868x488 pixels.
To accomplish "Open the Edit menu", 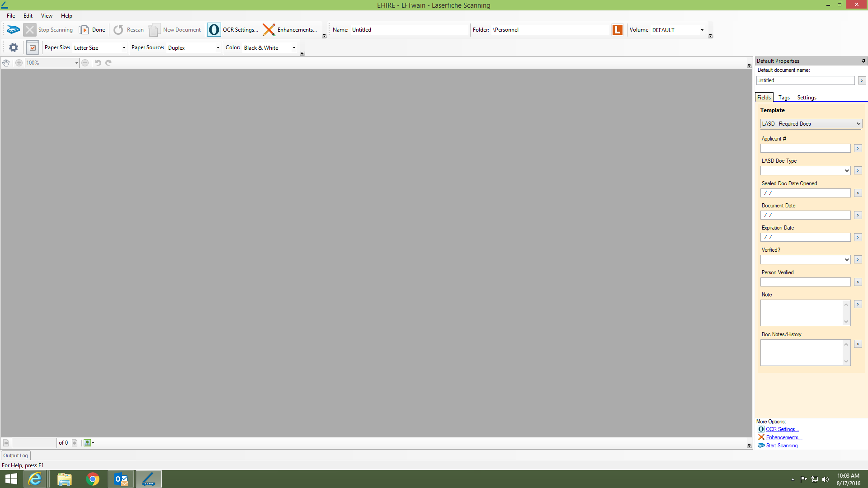I will click(x=28, y=16).
